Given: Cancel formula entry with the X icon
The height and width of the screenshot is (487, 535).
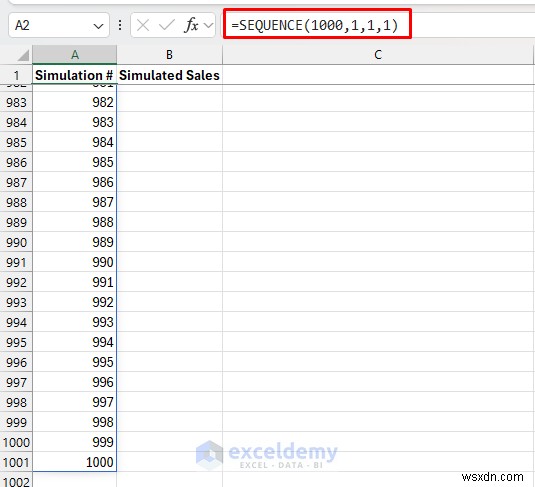Looking at the screenshot, I should point(143,25).
